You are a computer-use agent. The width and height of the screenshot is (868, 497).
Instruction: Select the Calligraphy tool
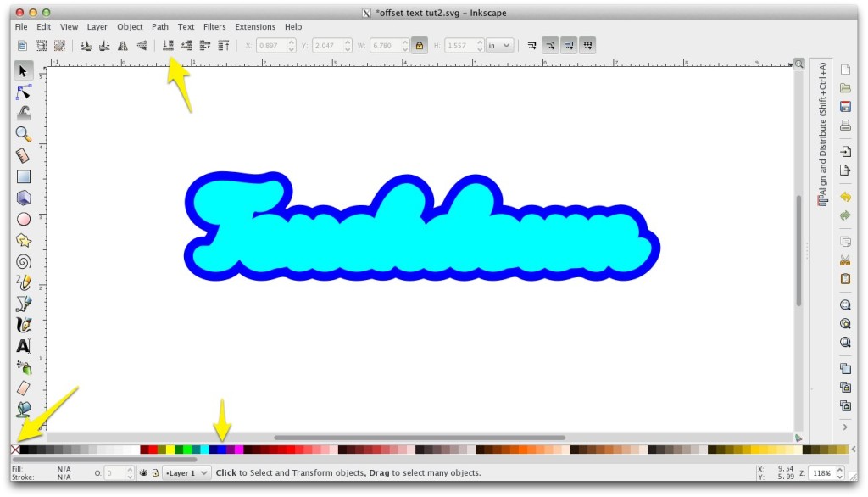[24, 325]
